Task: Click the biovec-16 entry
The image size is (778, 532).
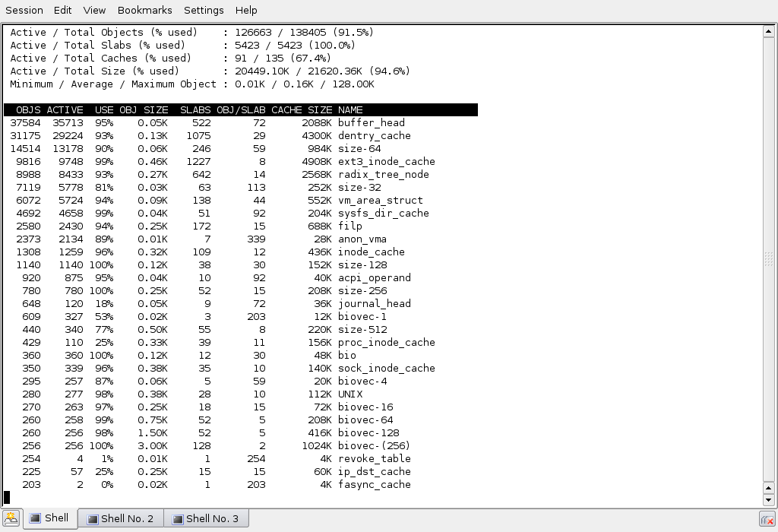Action: pos(365,407)
